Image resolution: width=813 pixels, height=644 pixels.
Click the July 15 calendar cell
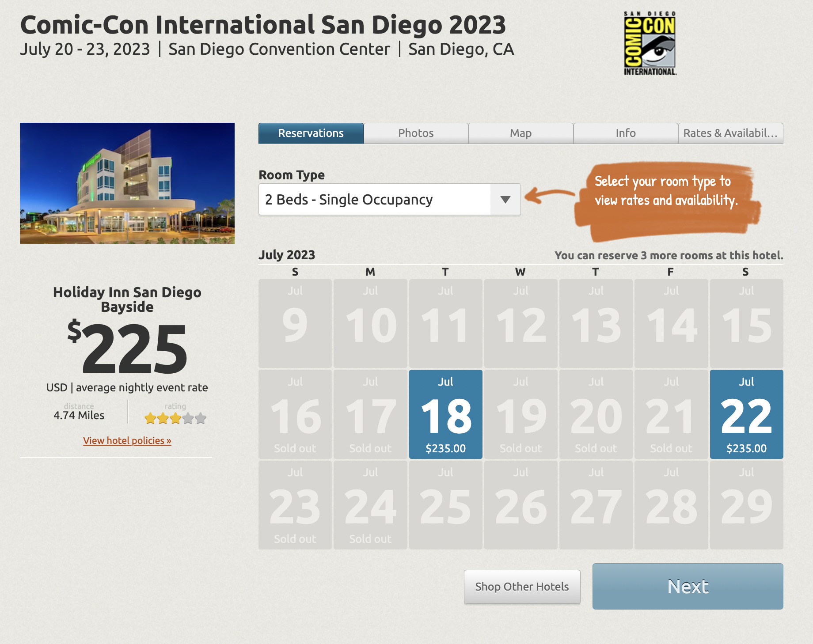pos(746,323)
